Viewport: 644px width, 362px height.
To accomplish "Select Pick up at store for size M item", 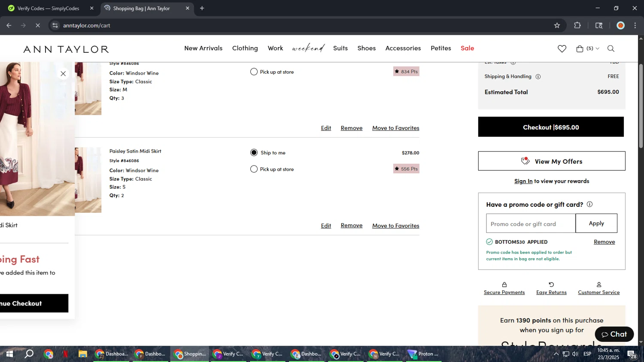I will pos(254,72).
